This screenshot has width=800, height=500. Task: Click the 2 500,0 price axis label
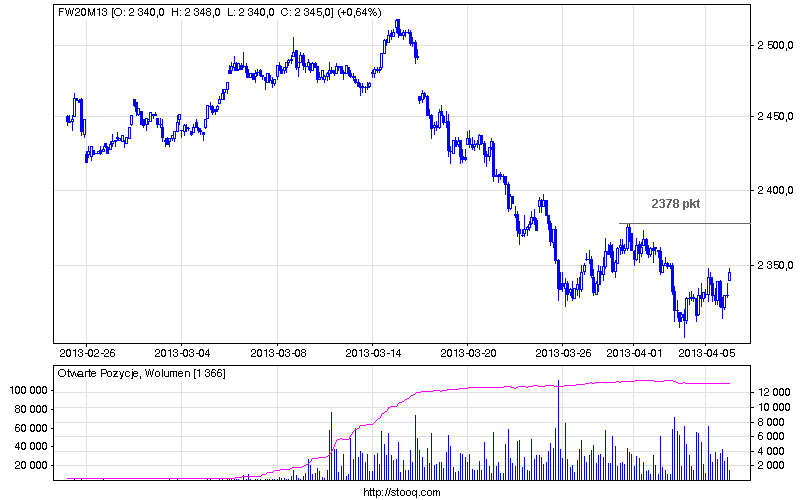point(775,45)
